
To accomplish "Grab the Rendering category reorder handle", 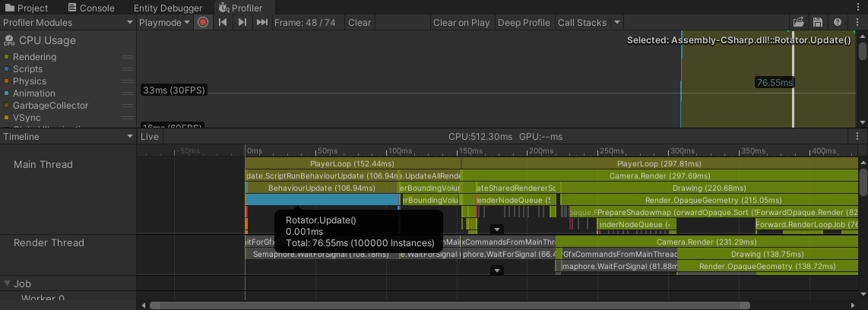I will click(128, 57).
